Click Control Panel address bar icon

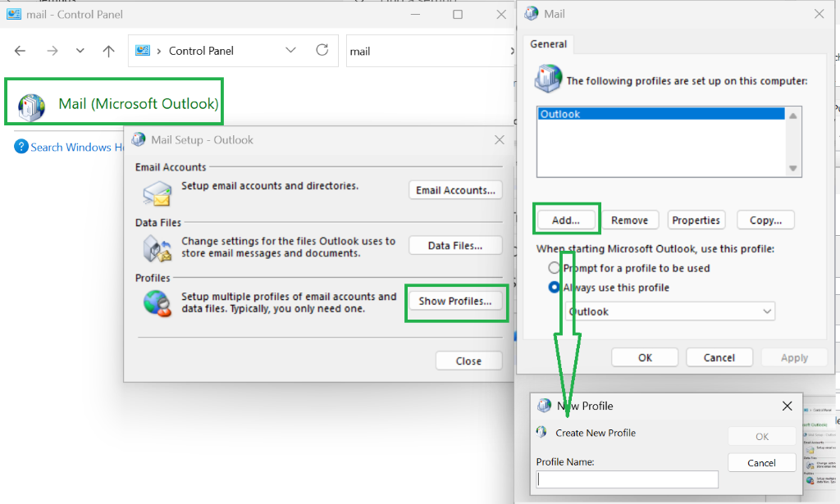[143, 50]
